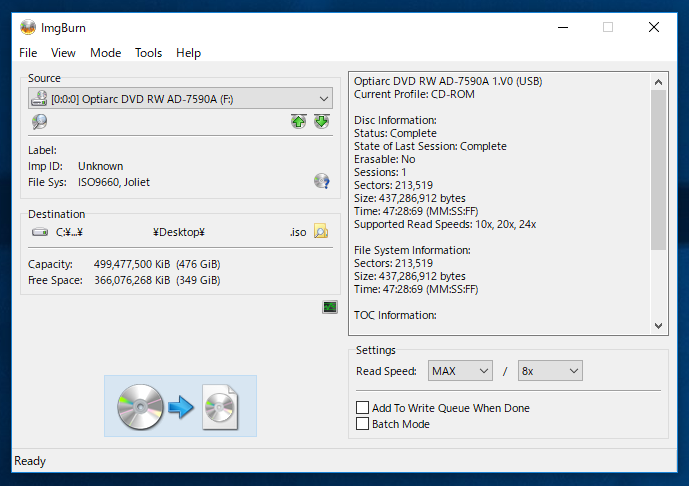Open the Help menu
This screenshot has width=689, height=486.
[x=189, y=53]
